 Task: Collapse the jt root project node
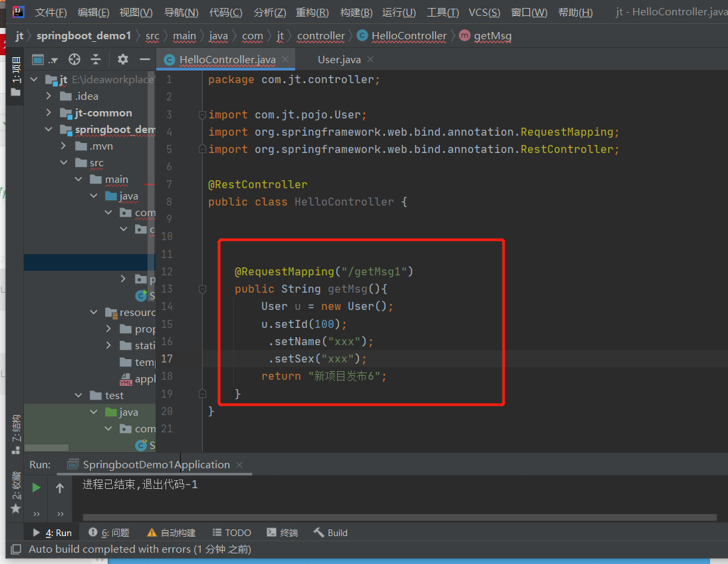coord(34,79)
